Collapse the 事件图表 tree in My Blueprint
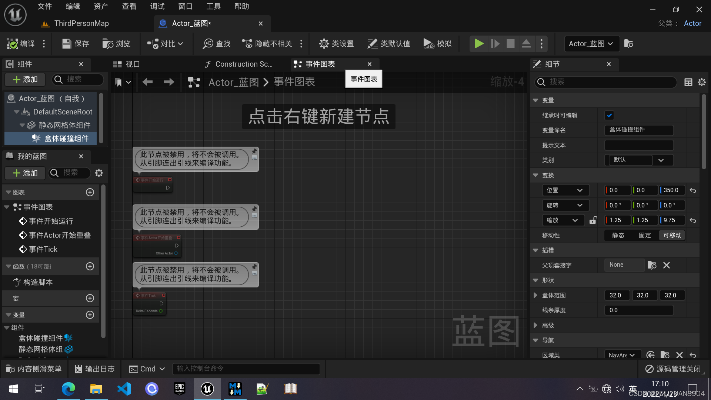The width and height of the screenshot is (711, 400). point(7,207)
